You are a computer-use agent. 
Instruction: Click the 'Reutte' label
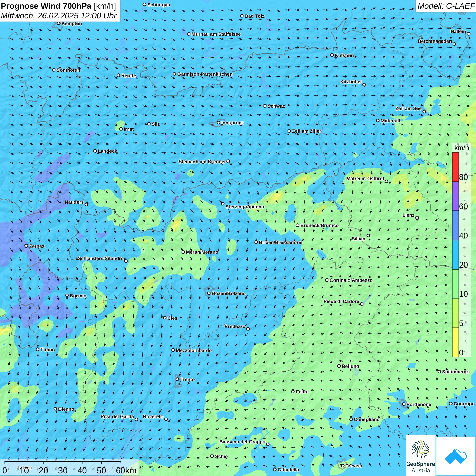pos(129,75)
